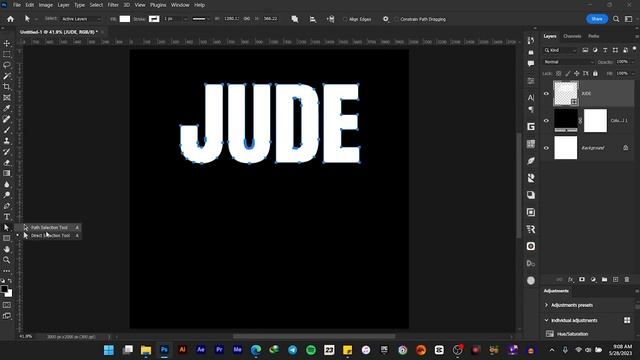The image size is (640, 360).
Task: Open path arrangement icon in options bar
Action: pyautogui.click(x=331, y=19)
